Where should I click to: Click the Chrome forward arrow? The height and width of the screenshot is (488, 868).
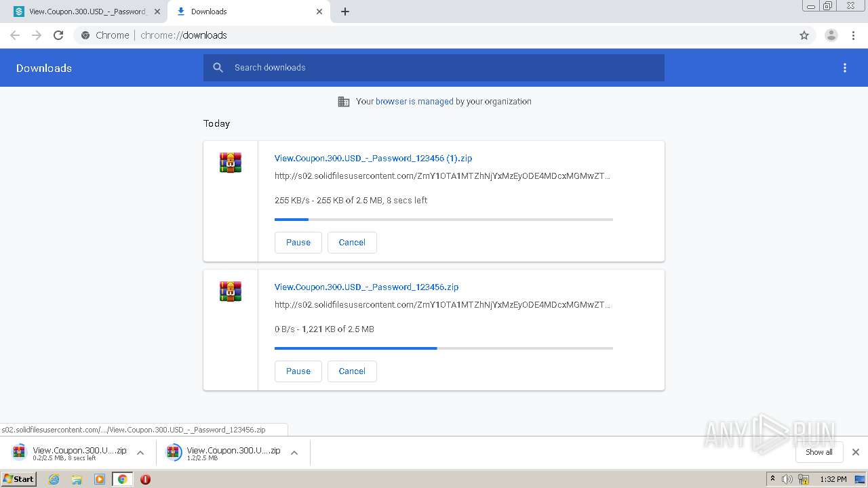tap(37, 35)
